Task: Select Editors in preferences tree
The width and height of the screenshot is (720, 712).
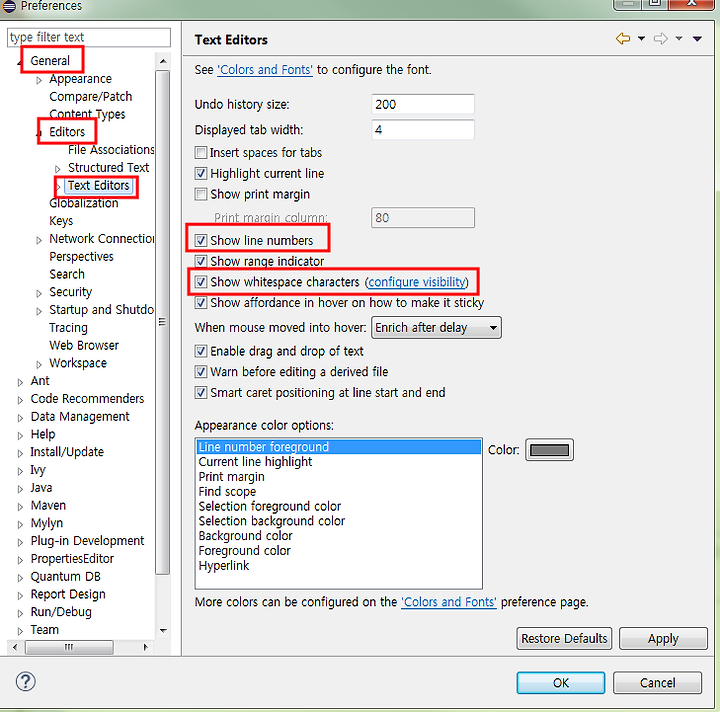Action: tap(67, 132)
